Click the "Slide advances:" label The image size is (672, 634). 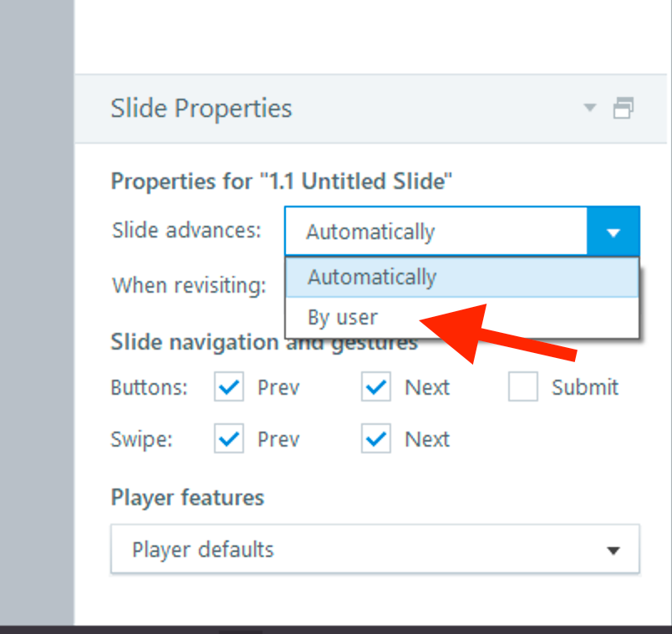click(x=186, y=231)
